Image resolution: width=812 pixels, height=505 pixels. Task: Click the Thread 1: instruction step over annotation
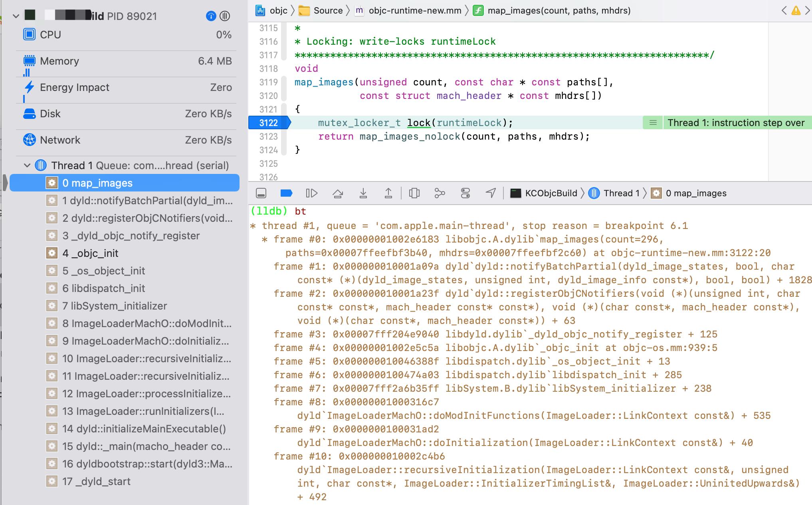pos(736,123)
